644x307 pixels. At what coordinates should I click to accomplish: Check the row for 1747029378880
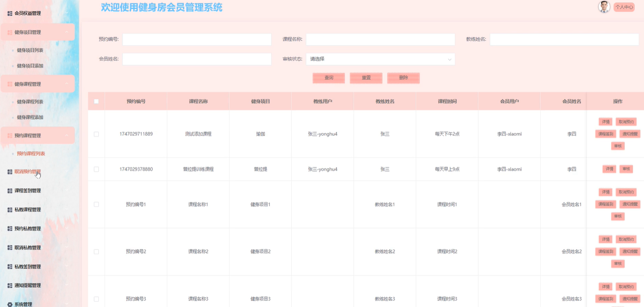96,169
